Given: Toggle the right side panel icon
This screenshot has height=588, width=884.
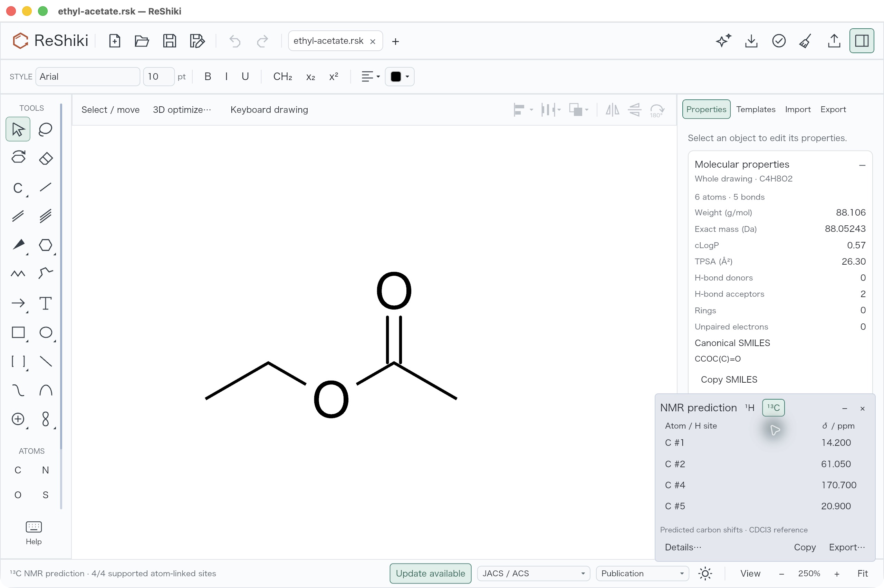Looking at the screenshot, I should tap(862, 41).
